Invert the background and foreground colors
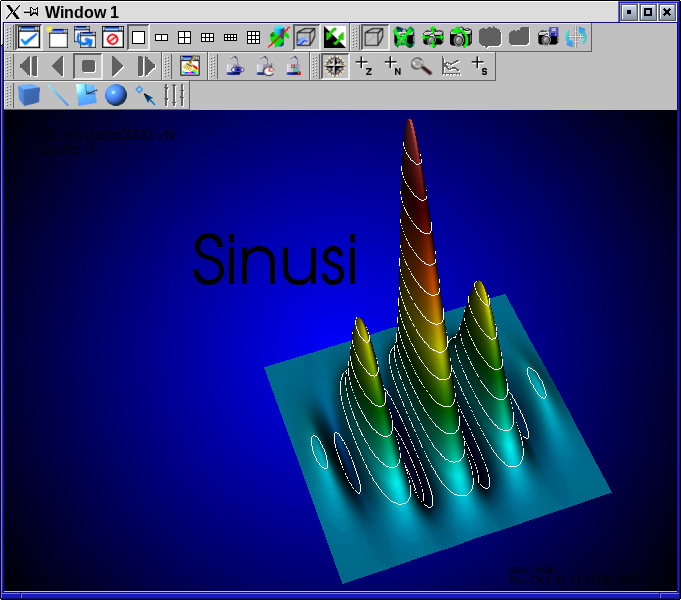Screen dimensions: 681x600 (x=334, y=38)
